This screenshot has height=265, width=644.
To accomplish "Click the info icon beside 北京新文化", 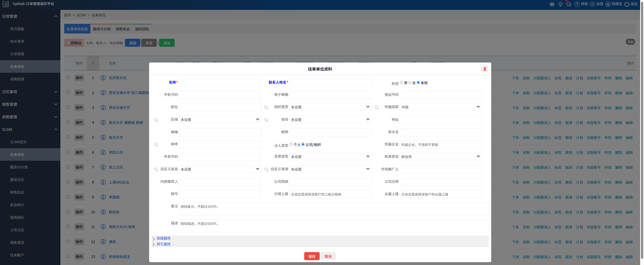I will (x=103, y=78).
